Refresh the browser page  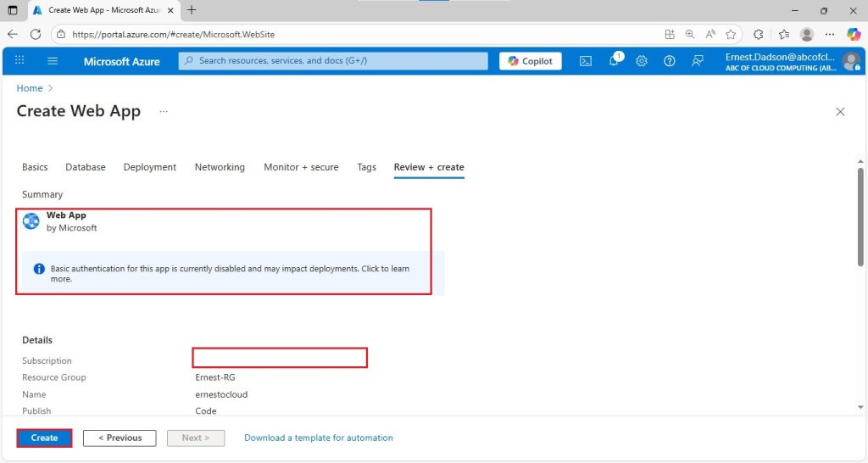click(36, 34)
